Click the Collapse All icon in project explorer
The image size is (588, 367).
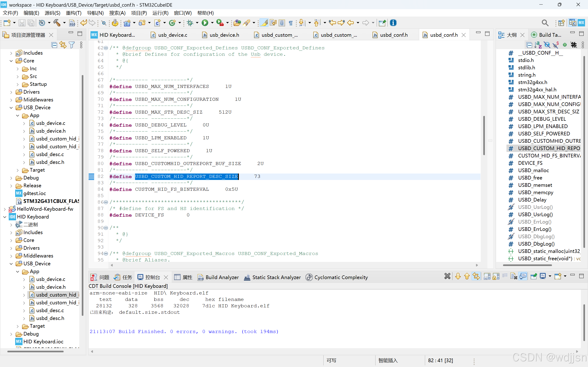[x=54, y=45]
